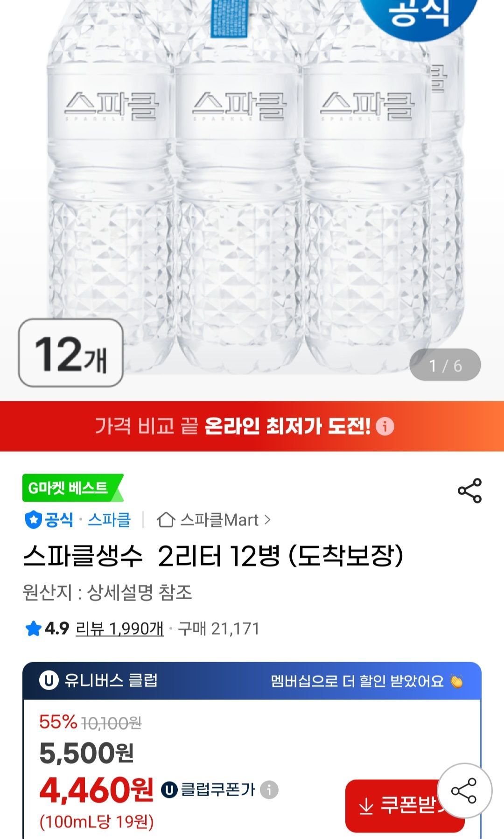The height and width of the screenshot is (839, 504).
Task: Tap the 1 / 6 image counter
Action: pos(445,365)
